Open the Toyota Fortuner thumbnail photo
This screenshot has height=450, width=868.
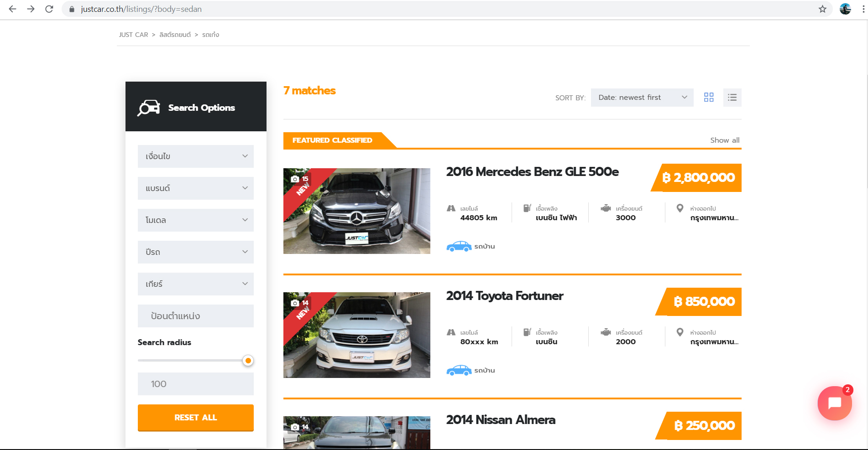(357, 335)
